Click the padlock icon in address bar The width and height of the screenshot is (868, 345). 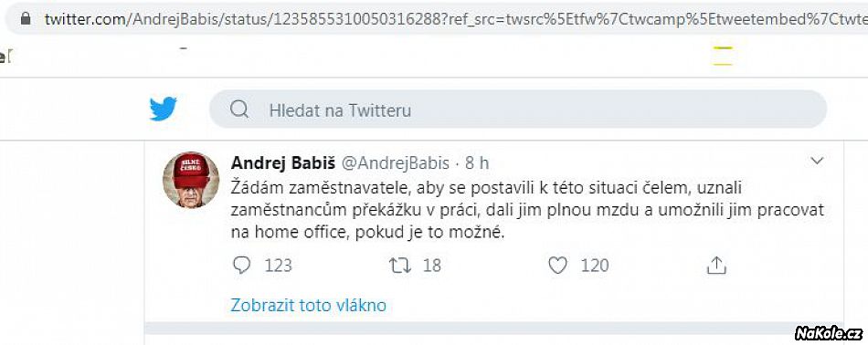pos(26,18)
